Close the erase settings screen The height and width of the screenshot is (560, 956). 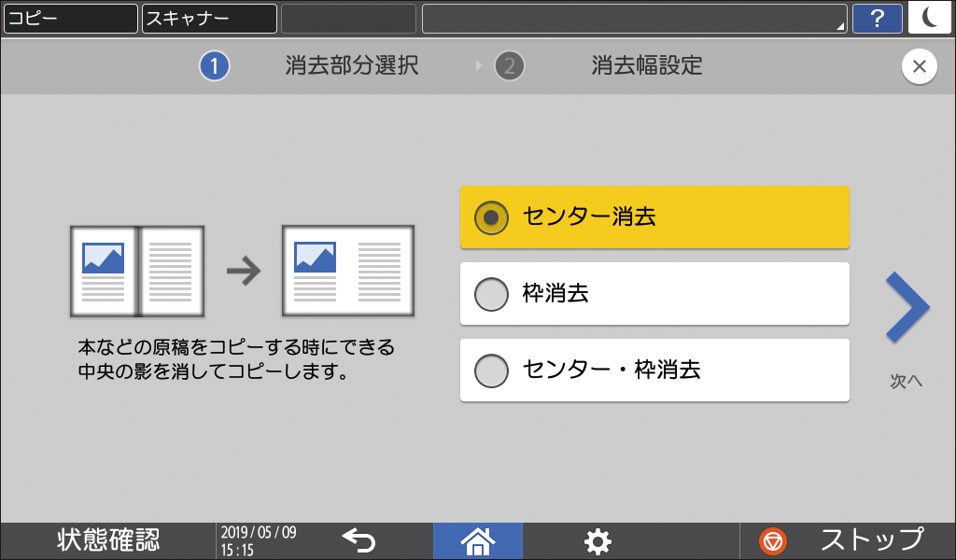tap(920, 66)
